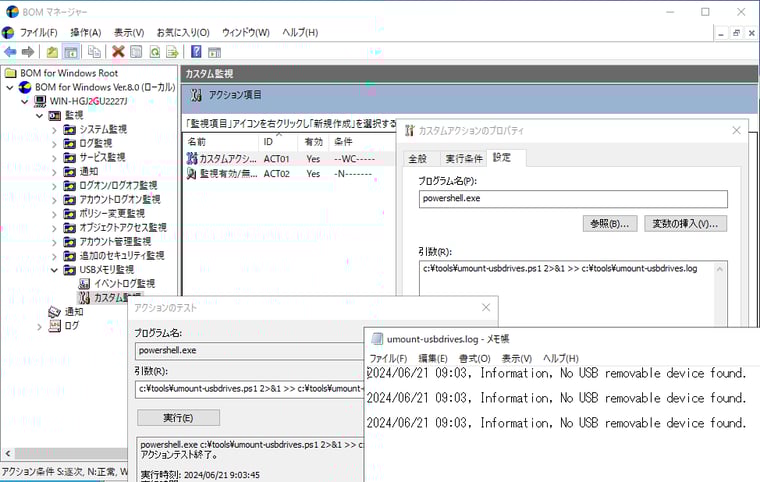The image size is (760, 482).
Task: Click the Back arrow toolbar icon
Action: [10, 51]
